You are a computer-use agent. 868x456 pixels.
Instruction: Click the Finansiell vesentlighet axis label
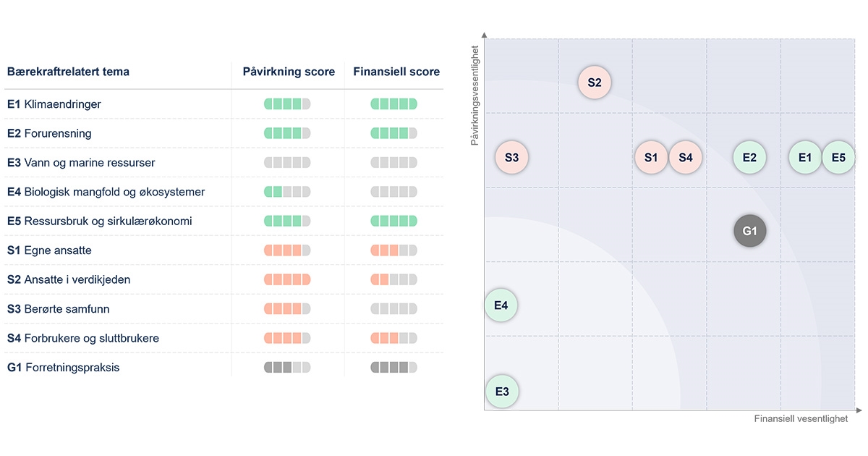801,419
